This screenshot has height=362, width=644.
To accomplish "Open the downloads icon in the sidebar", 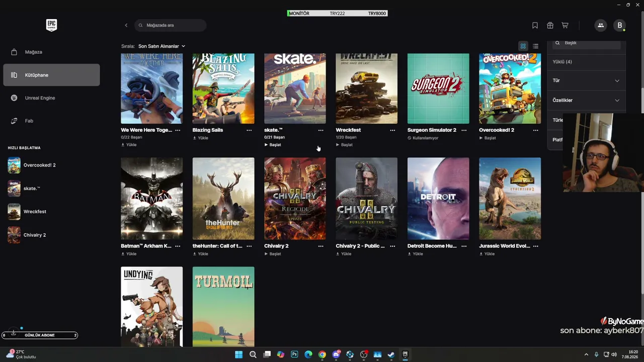I will tap(14, 332).
